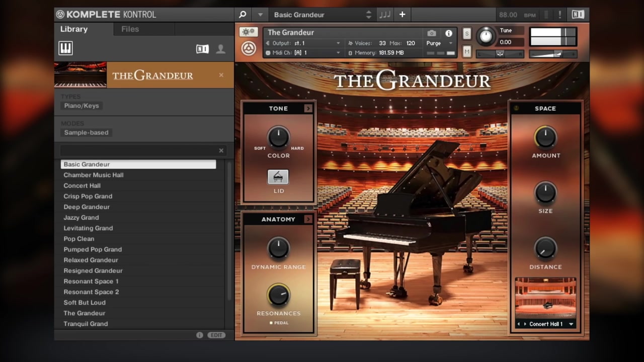The height and width of the screenshot is (362, 644).
Task: Remove The Grandeur product filter
Action: 221,75
